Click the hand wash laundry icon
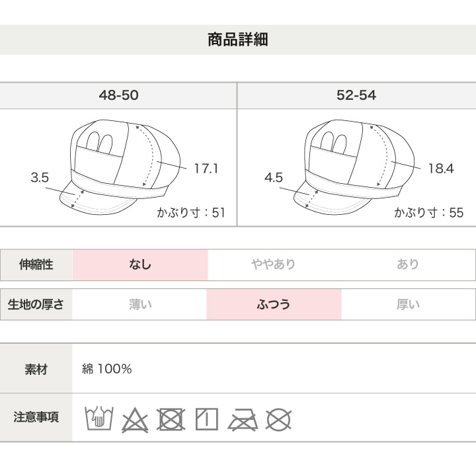The height and width of the screenshot is (476, 476). (99, 418)
